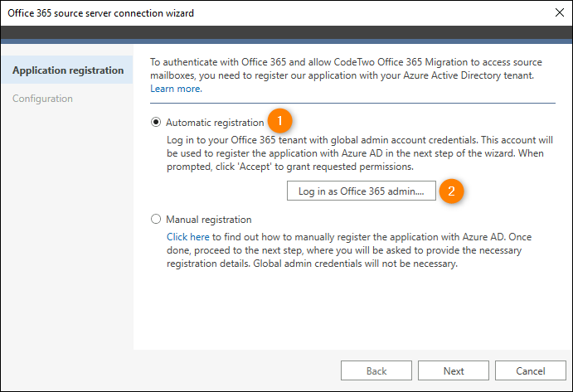Click the manual registration description paragraph
This screenshot has width=573, height=392.
click(349, 250)
